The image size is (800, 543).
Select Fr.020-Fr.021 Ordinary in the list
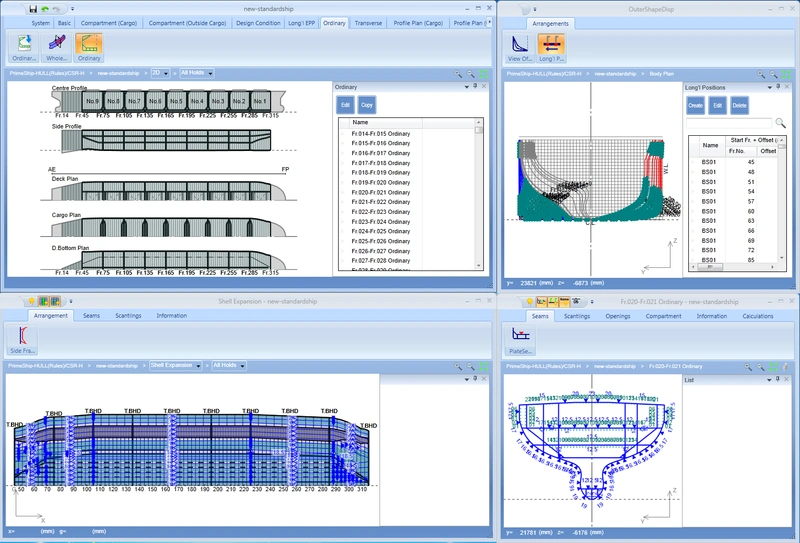coord(382,192)
